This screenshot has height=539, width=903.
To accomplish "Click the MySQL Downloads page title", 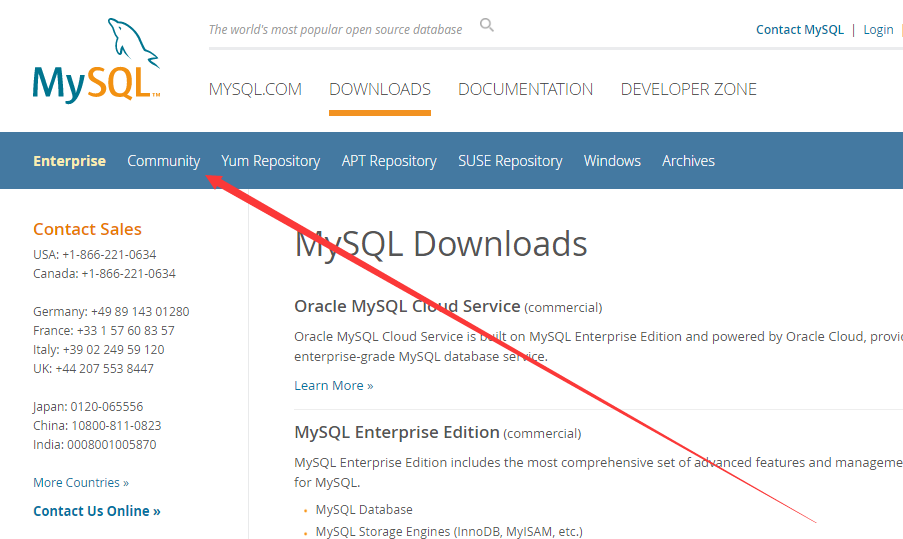I will (x=441, y=244).
